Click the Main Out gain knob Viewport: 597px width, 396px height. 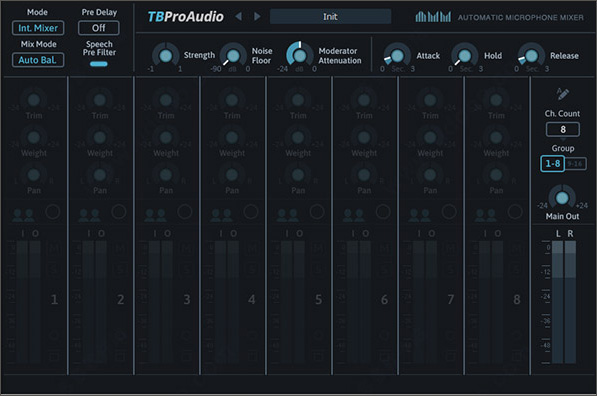pos(562,198)
